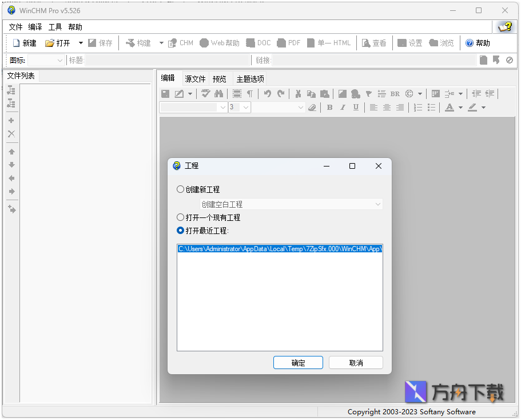Choose the 打开最近工程 radio option
Viewport: 521px width, 420px height.
181,231
